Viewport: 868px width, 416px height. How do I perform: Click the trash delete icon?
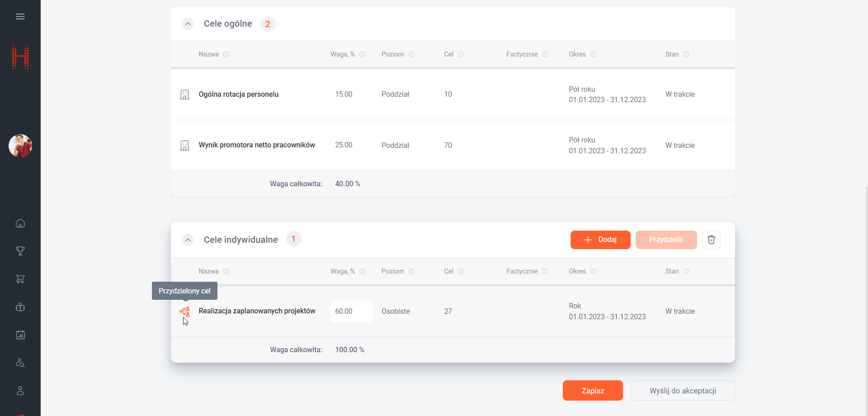click(x=711, y=240)
